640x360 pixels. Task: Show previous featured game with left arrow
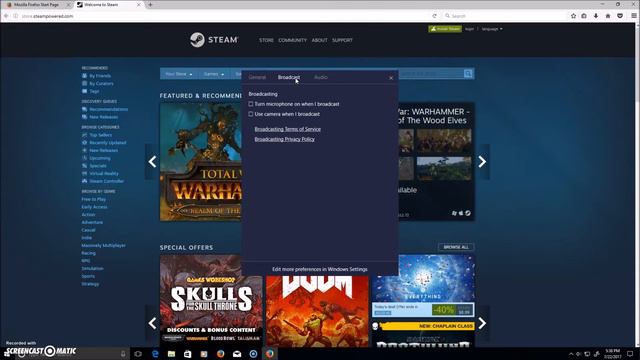click(152, 162)
